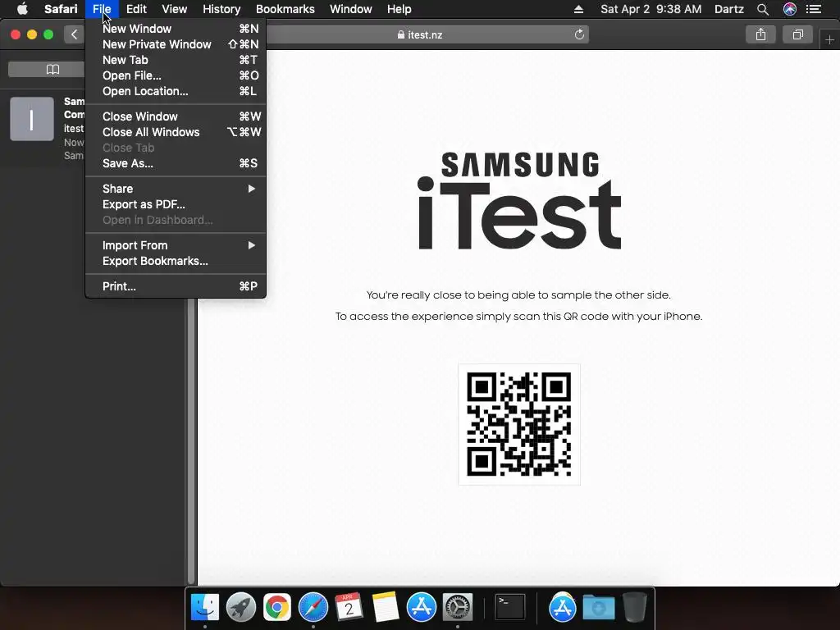Image resolution: width=840 pixels, height=630 pixels.
Task: Click the eject icon in menu bar
Action: (x=578, y=9)
